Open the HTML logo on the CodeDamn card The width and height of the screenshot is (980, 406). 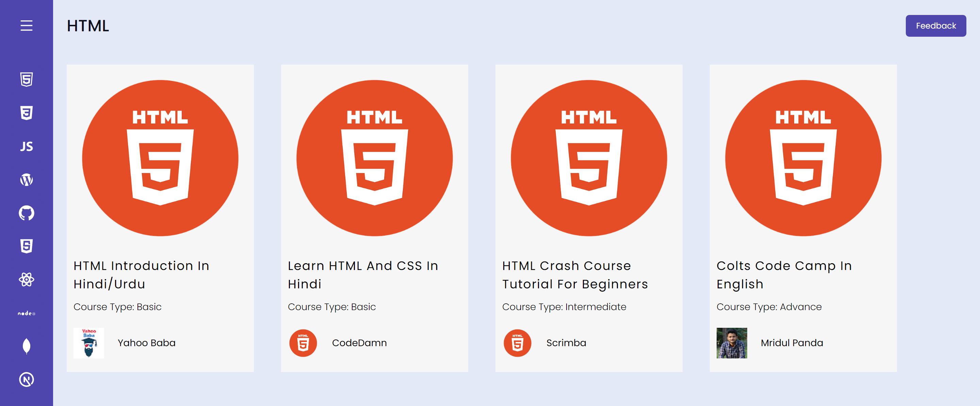point(374,158)
